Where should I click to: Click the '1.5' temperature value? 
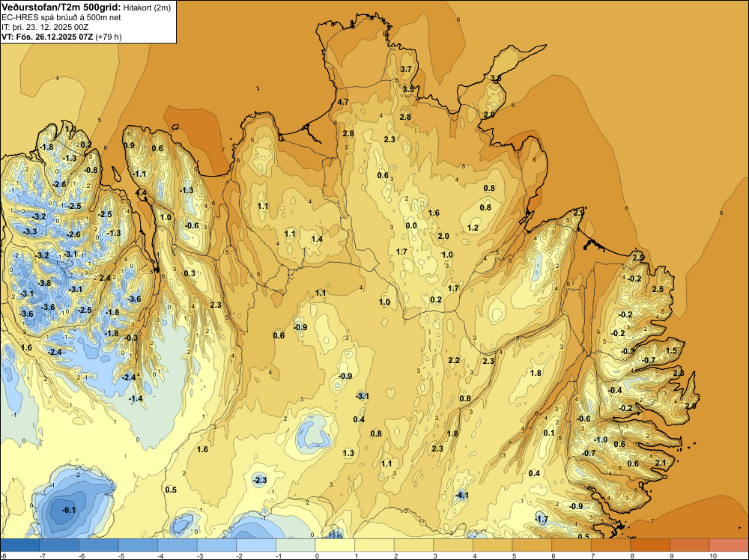(671, 350)
